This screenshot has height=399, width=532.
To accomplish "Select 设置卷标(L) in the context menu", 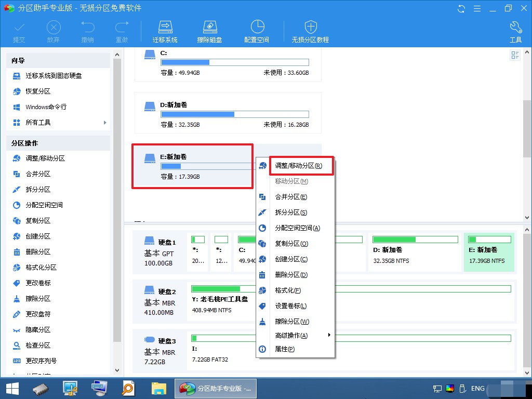I will pos(295,306).
